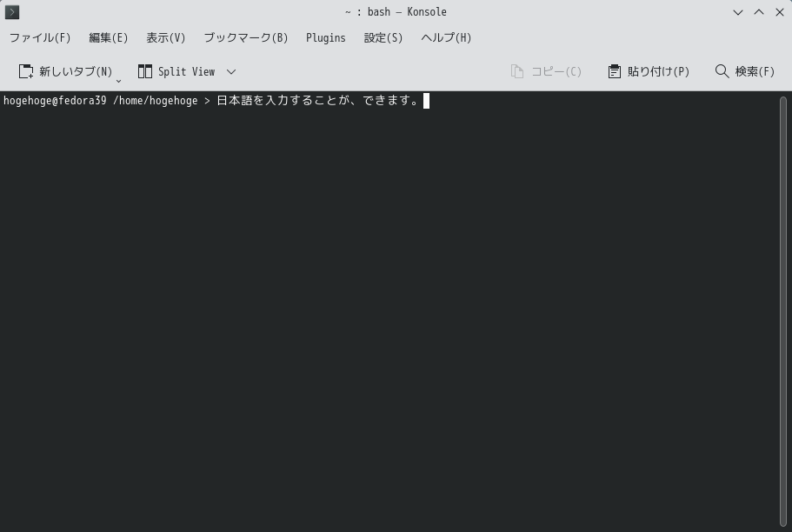Open the 表示(V) menu
The image size is (792, 532).
[166, 38]
